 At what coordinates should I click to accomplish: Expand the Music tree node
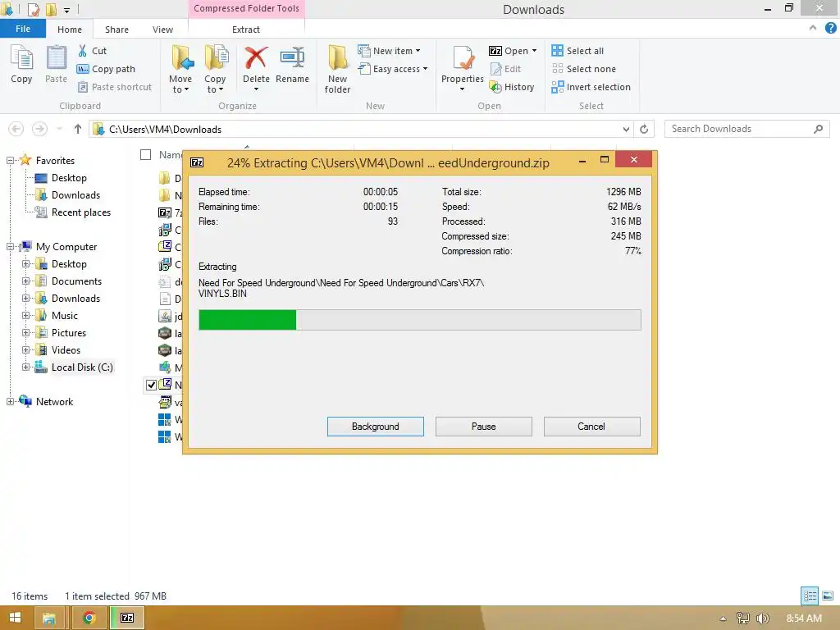coord(25,316)
